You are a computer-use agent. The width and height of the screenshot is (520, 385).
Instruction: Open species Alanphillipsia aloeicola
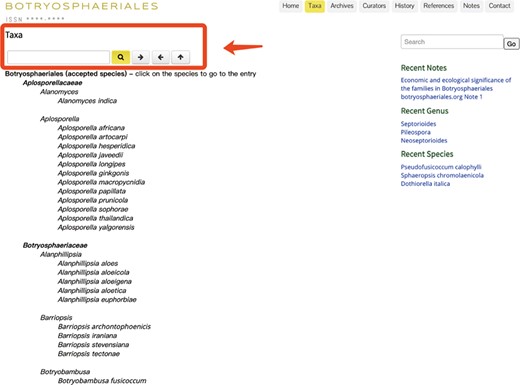pos(93,272)
